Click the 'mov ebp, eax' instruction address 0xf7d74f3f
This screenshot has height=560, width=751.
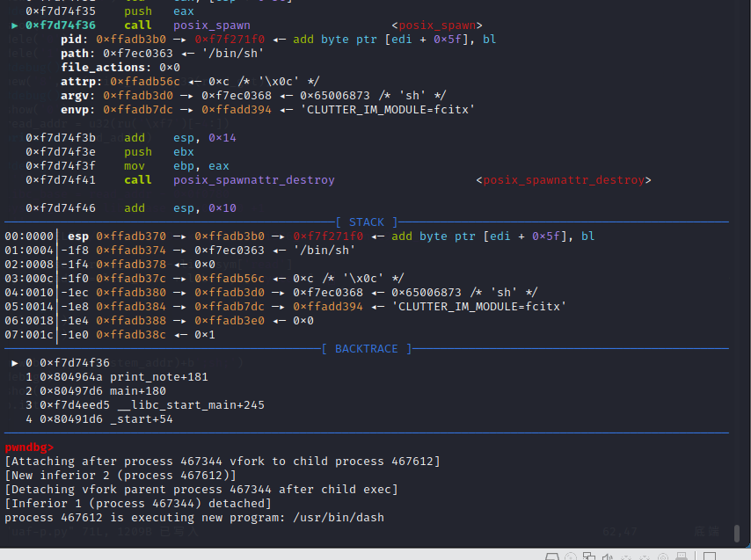coord(61,166)
